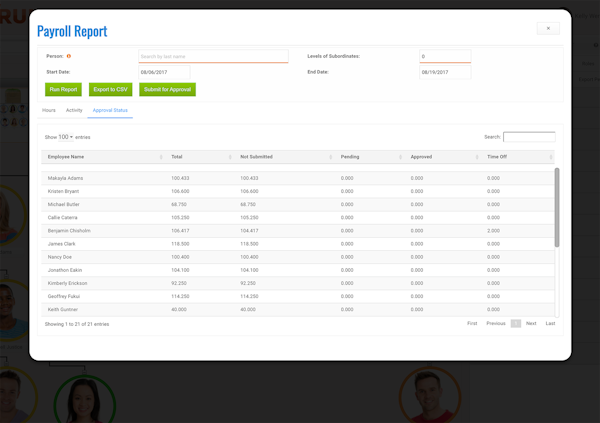Switch to the Activity tab

74,110
